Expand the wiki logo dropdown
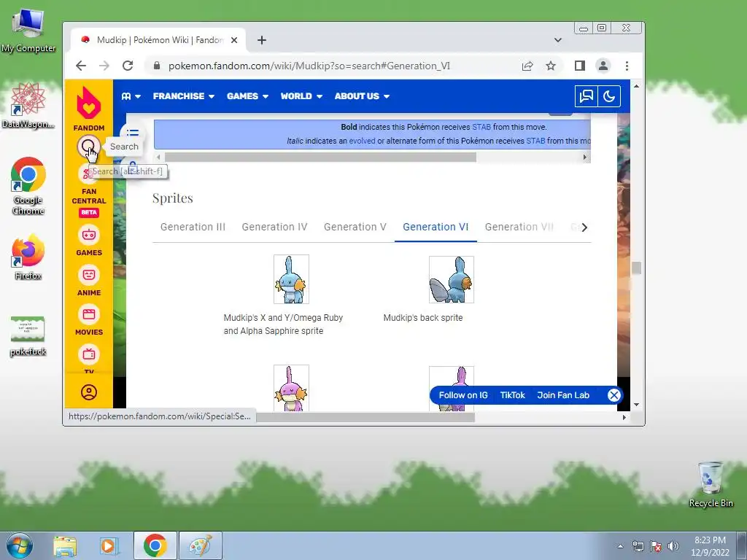747x560 pixels. click(131, 96)
